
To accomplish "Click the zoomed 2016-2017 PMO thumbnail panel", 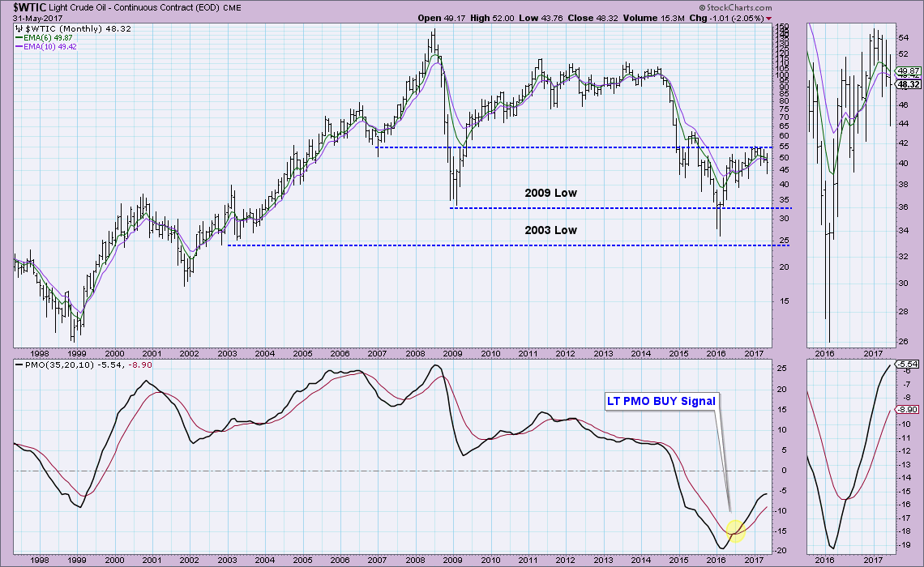I will (x=850, y=456).
